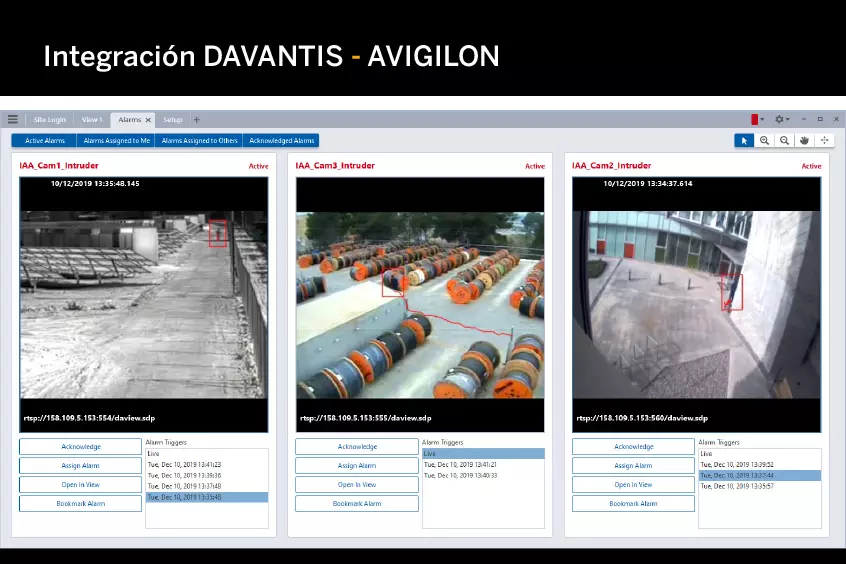This screenshot has height=564, width=846.
Task: Bookmark the IAA_Cam3_Intruder alarm
Action: [357, 504]
